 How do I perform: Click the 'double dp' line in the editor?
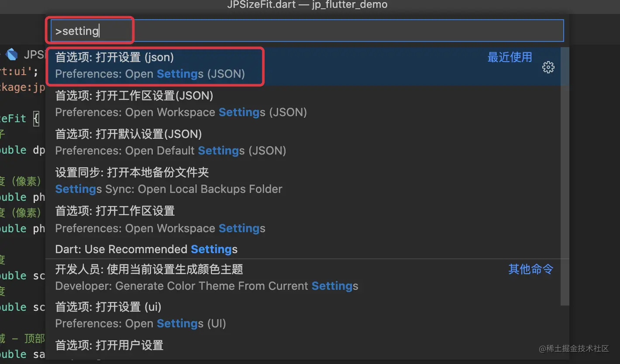pyautogui.click(x=23, y=150)
